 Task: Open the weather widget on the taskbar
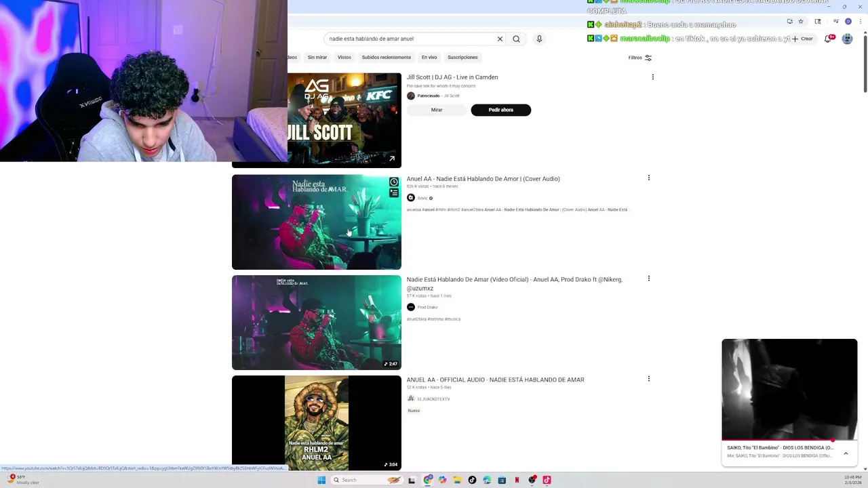24,479
